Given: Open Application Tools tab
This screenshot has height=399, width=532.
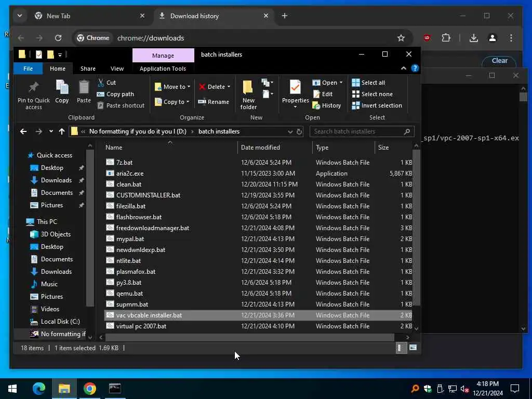Looking at the screenshot, I should [163, 69].
